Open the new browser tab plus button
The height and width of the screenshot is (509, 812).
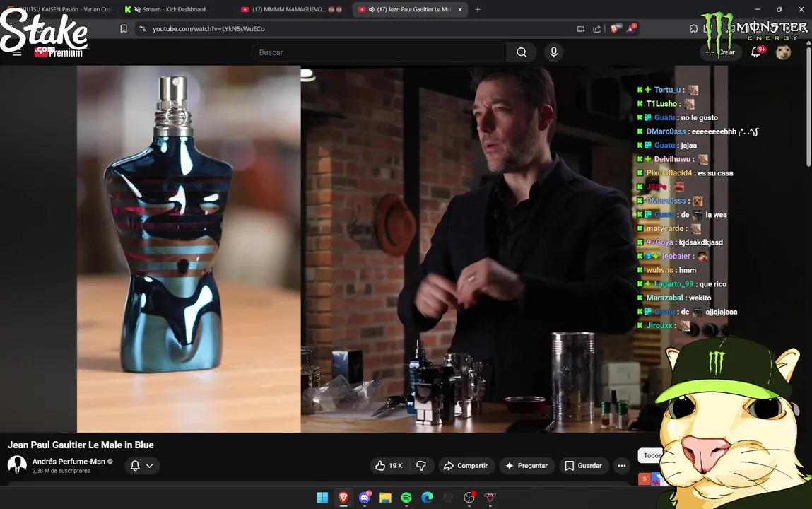(x=478, y=9)
